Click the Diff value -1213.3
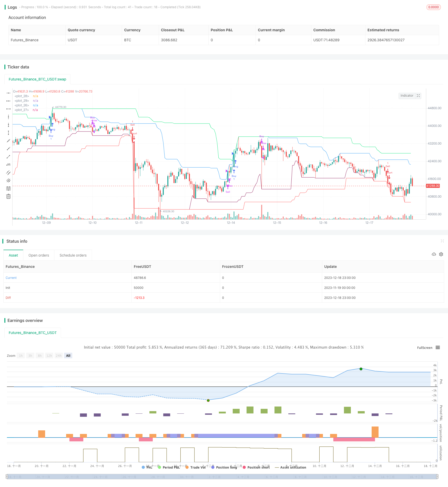This screenshot has height=487, width=448. click(x=139, y=298)
